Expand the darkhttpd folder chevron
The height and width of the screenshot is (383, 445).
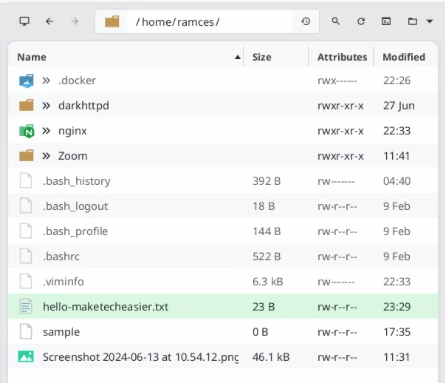click(x=46, y=106)
